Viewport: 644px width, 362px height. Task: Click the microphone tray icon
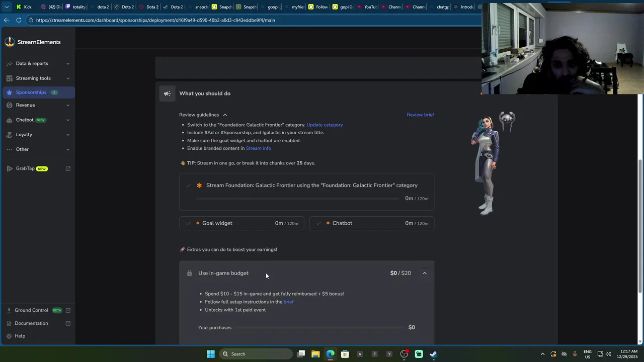click(x=575, y=354)
